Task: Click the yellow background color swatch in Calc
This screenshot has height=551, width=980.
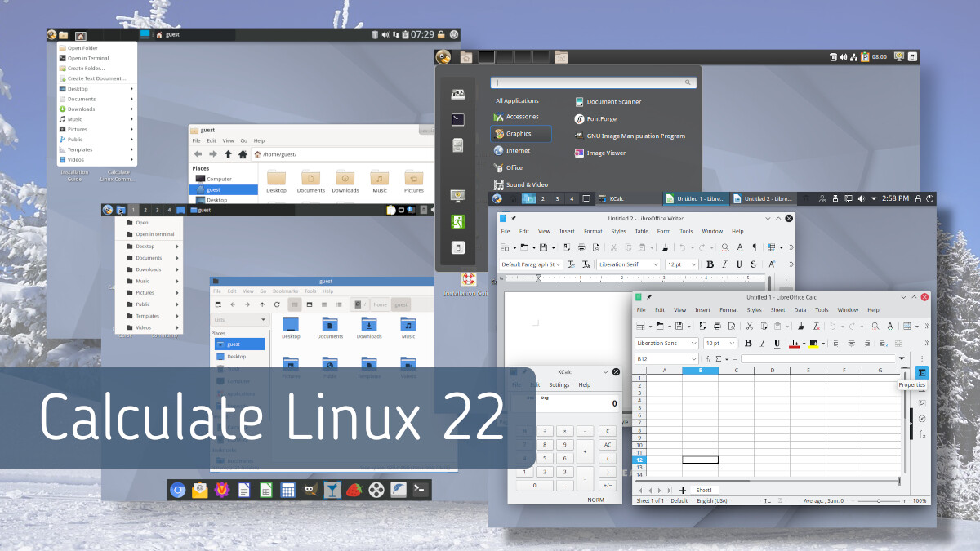Action: (x=815, y=344)
